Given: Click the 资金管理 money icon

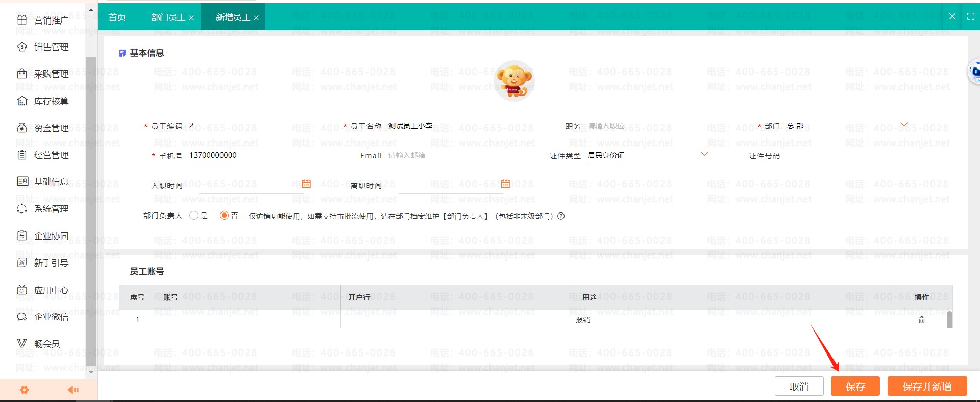Looking at the screenshot, I should pos(22,128).
